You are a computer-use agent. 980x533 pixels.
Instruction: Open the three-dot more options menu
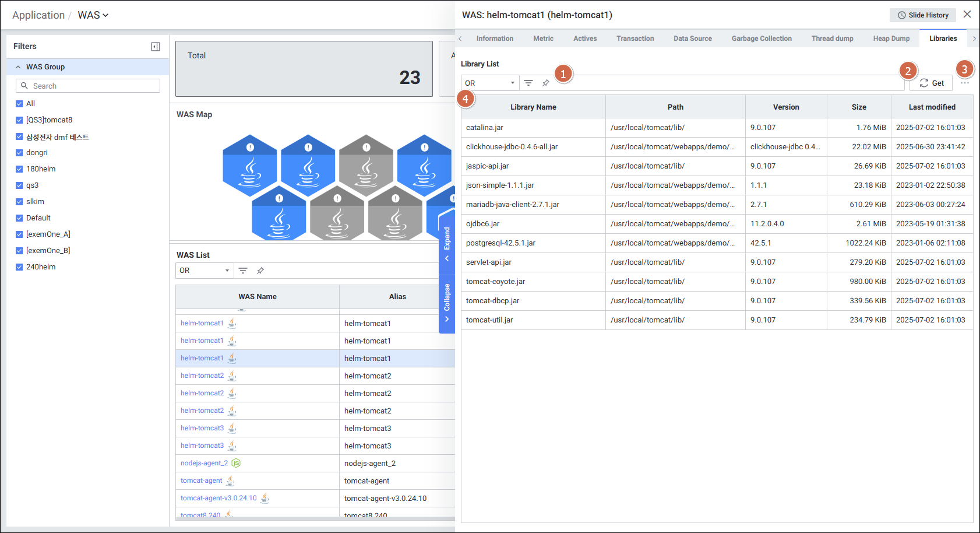click(965, 83)
